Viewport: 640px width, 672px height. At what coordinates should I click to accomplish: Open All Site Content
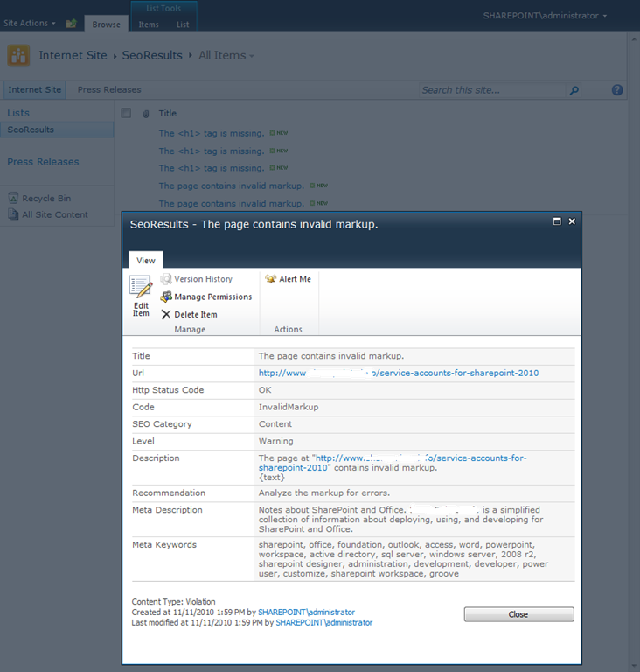(x=55, y=214)
